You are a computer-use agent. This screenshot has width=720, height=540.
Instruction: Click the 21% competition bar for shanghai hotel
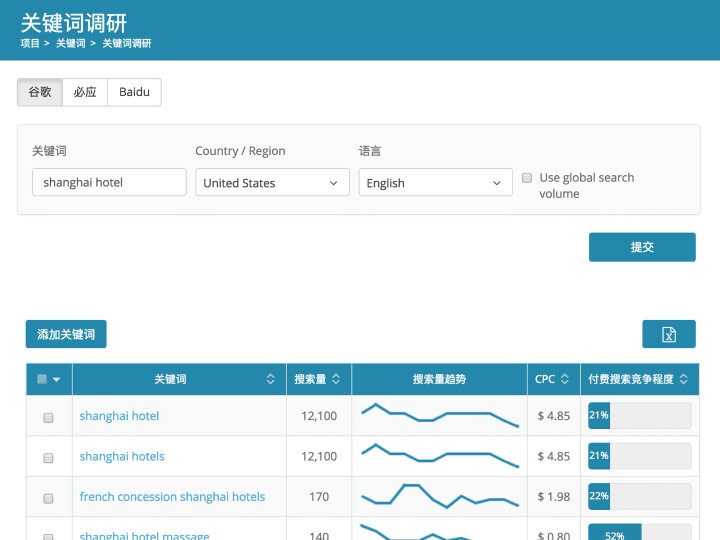(640, 416)
